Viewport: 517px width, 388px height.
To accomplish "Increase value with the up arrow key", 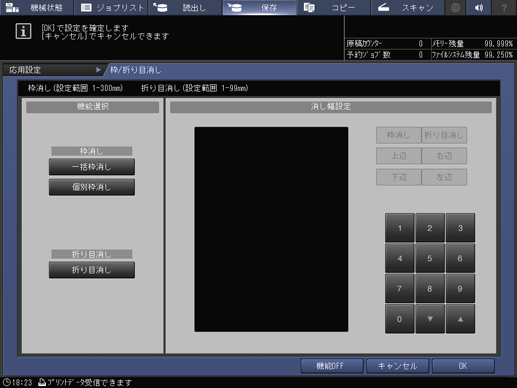I will tap(460, 319).
